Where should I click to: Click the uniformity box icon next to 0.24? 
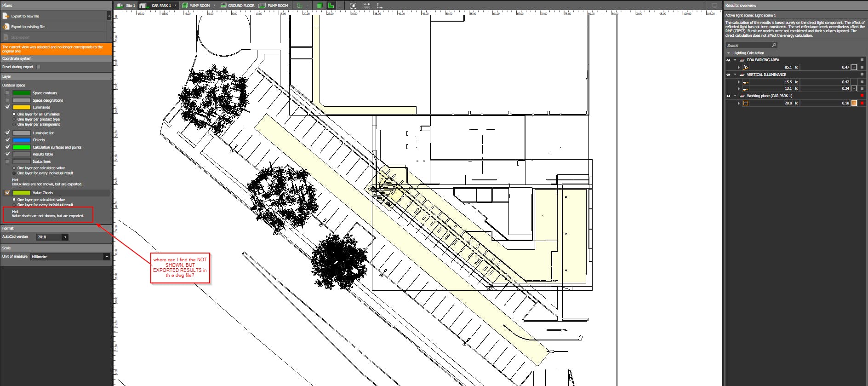tap(854, 88)
